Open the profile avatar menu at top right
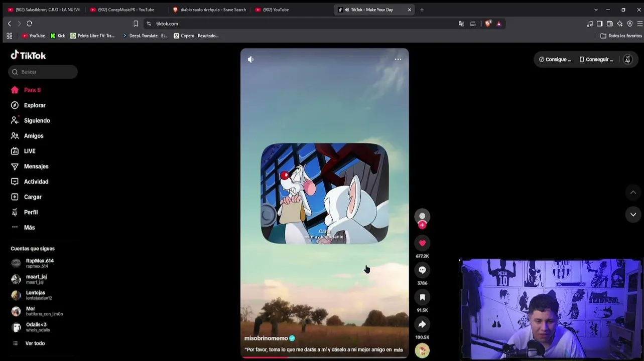This screenshot has height=361, width=644. [627, 59]
